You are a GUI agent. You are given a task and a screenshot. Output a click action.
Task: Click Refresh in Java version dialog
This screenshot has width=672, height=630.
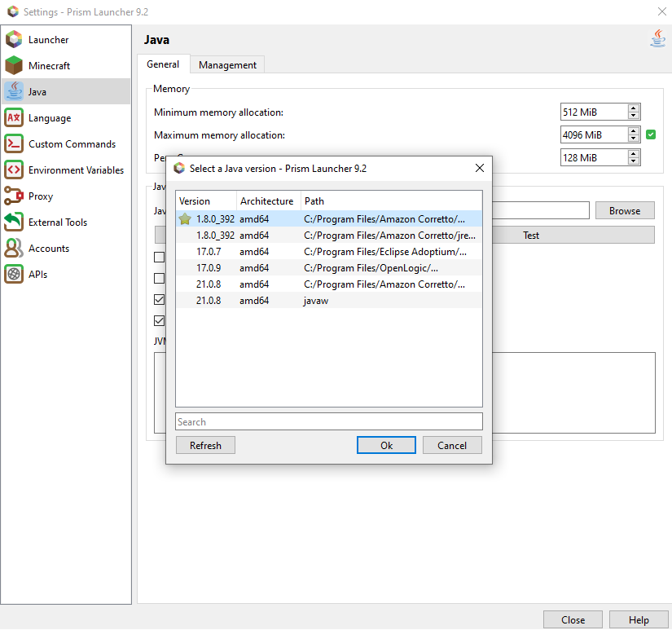(x=205, y=445)
